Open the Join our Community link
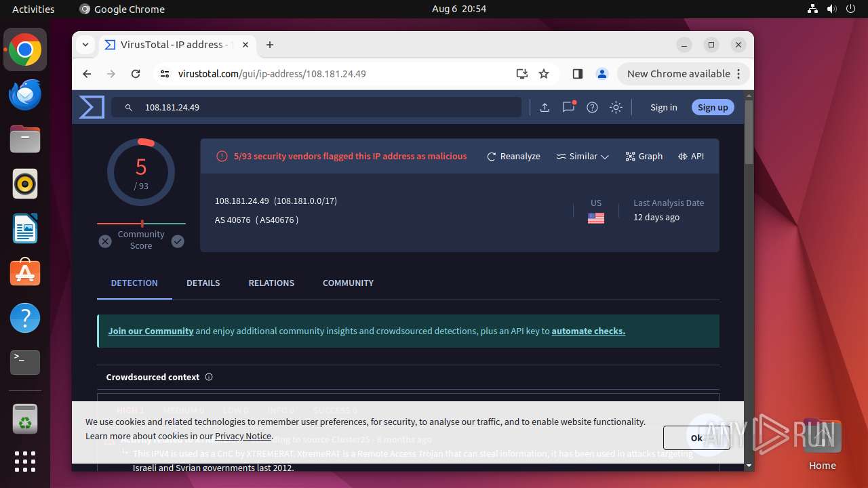The image size is (868, 488). (151, 331)
